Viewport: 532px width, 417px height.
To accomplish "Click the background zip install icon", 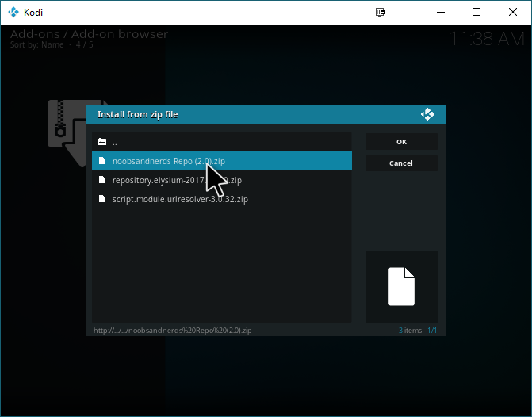I will 68,133.
